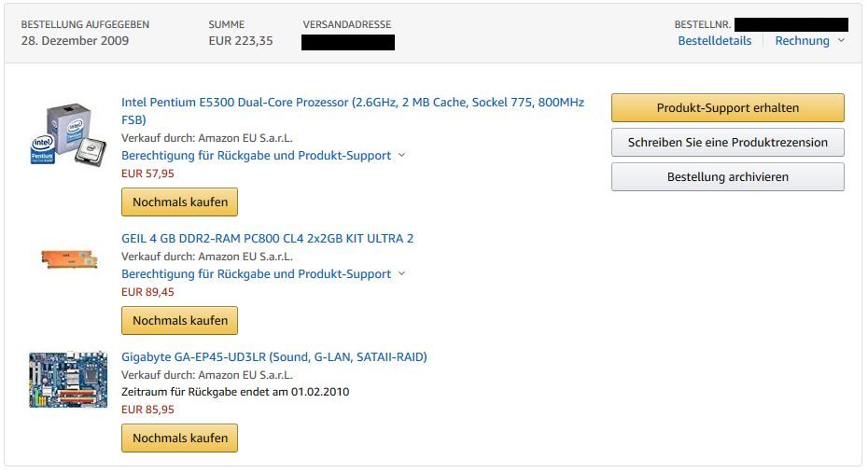The image size is (868, 473).
Task: Buy Intel Pentium E5300 again
Action: pyautogui.click(x=180, y=202)
